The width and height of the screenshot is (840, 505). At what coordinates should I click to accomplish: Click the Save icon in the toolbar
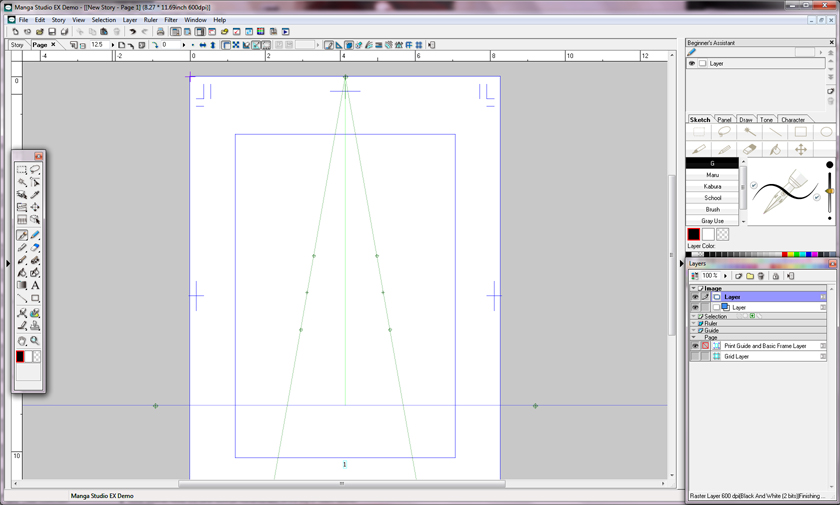(52, 32)
